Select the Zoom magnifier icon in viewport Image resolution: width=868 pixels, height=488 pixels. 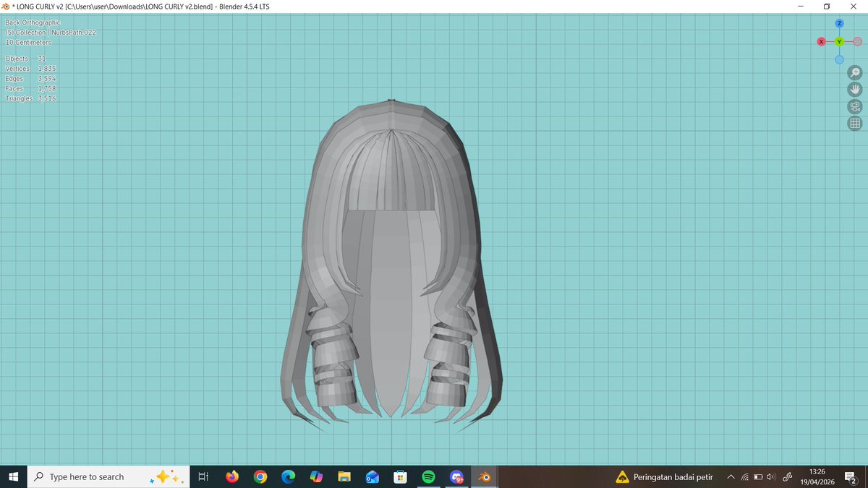coord(855,72)
